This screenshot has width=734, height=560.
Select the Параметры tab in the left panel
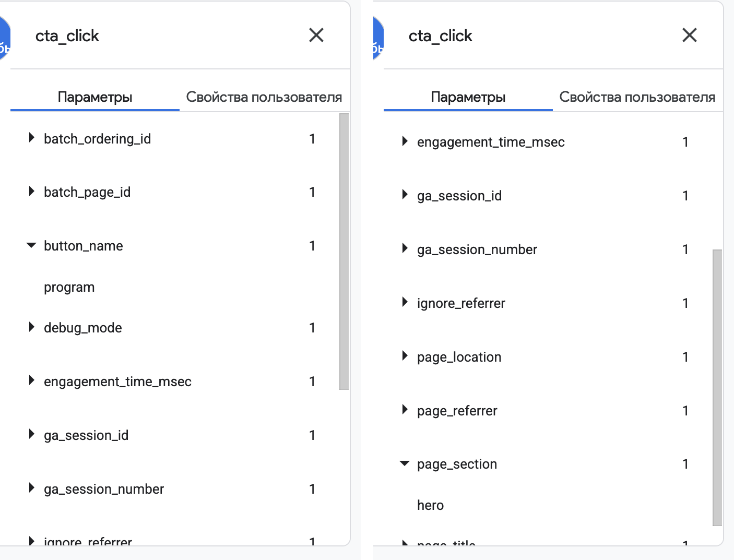95,97
